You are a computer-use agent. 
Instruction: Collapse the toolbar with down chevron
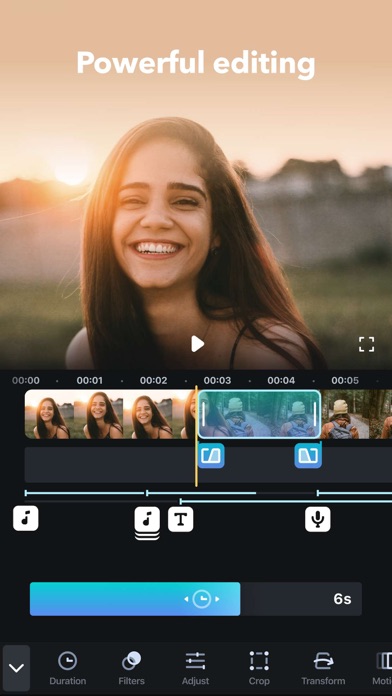(16, 667)
